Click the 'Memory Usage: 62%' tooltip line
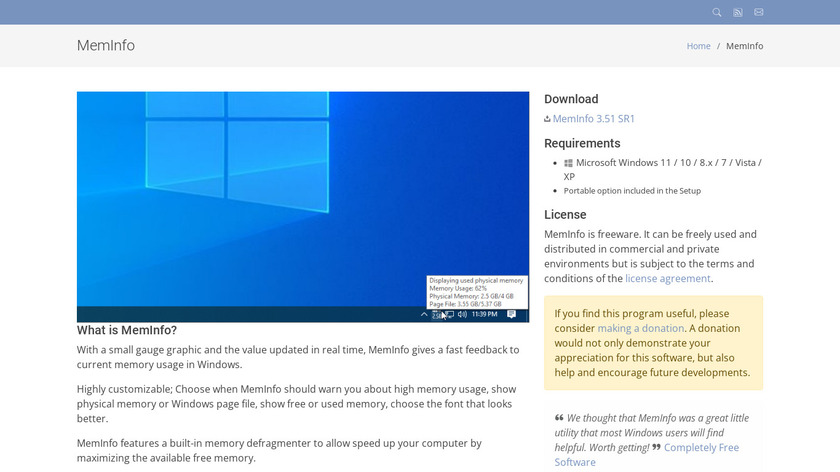 pyautogui.click(x=458, y=288)
